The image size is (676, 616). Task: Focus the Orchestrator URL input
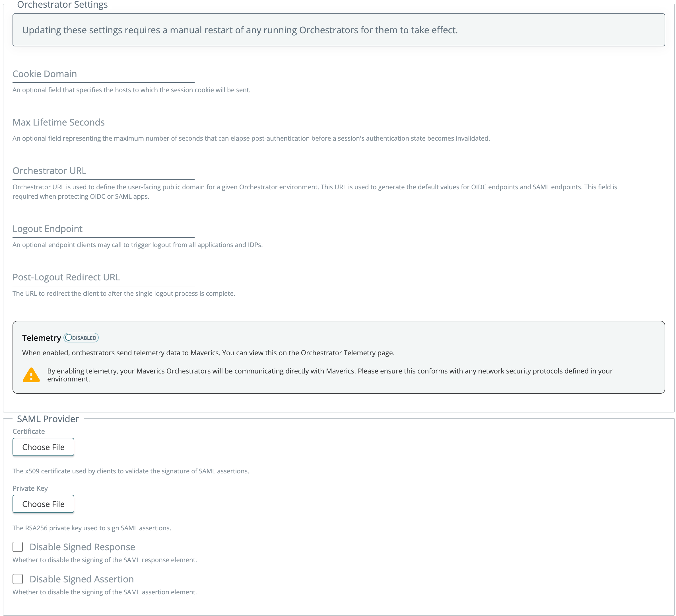103,171
